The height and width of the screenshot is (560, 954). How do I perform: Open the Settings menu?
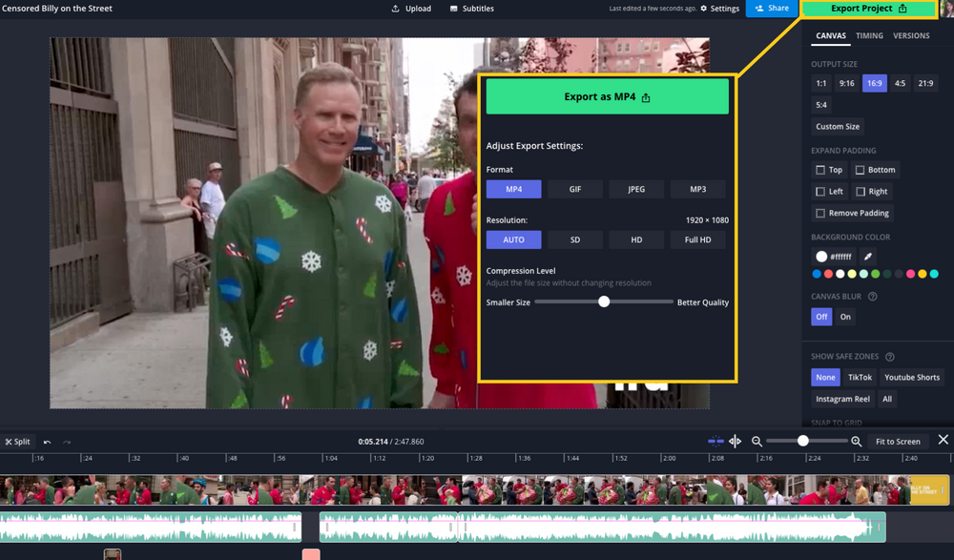[721, 9]
